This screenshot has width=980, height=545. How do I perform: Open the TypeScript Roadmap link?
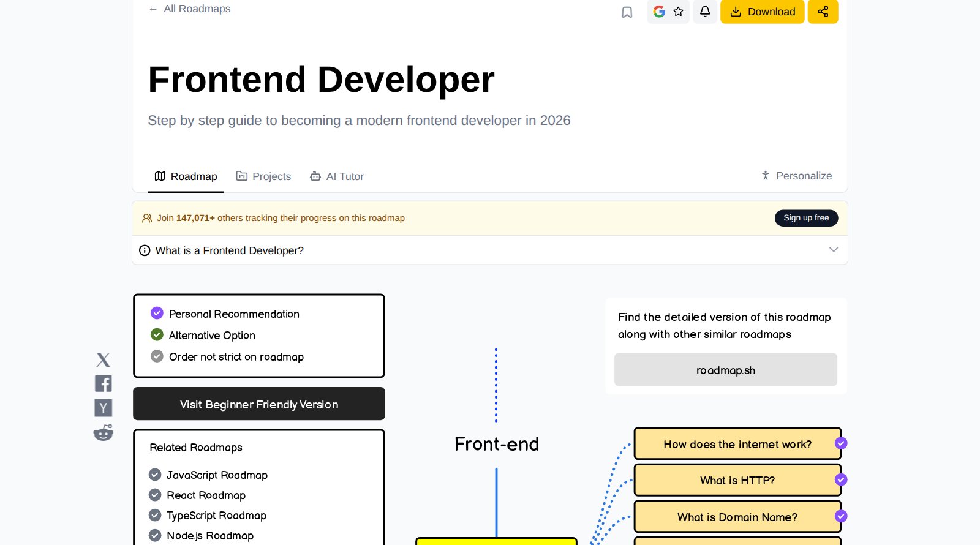pos(208,516)
